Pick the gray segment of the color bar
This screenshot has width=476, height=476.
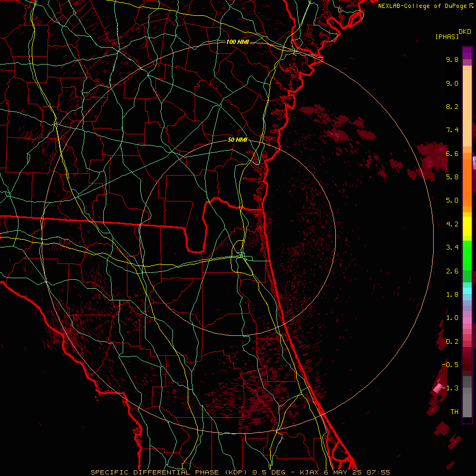[x=467, y=397]
